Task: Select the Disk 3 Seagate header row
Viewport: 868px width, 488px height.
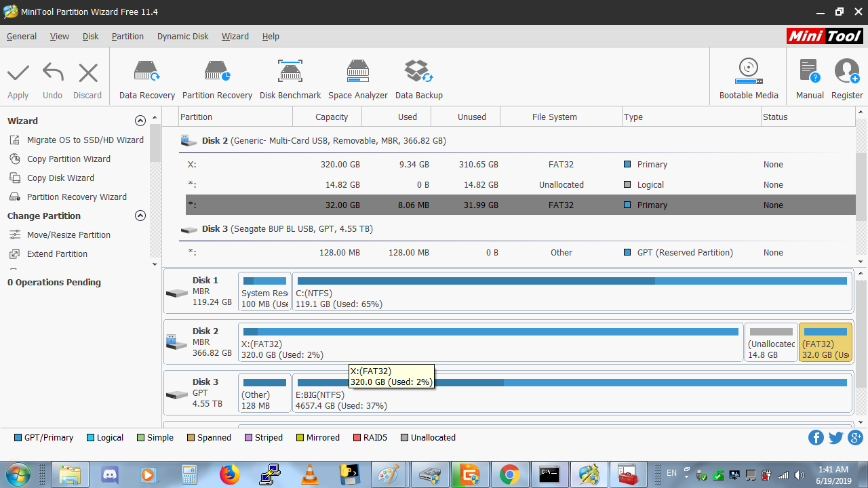Action: [x=517, y=228]
